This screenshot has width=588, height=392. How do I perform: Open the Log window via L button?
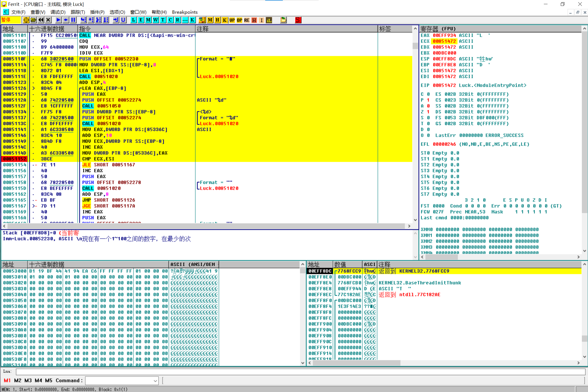pyautogui.click(x=133, y=20)
